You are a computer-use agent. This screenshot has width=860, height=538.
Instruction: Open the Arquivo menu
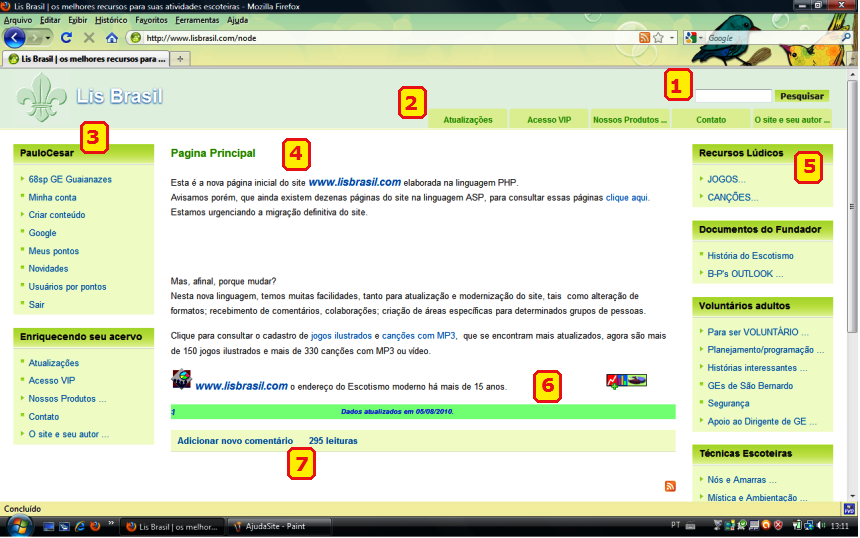pos(18,20)
